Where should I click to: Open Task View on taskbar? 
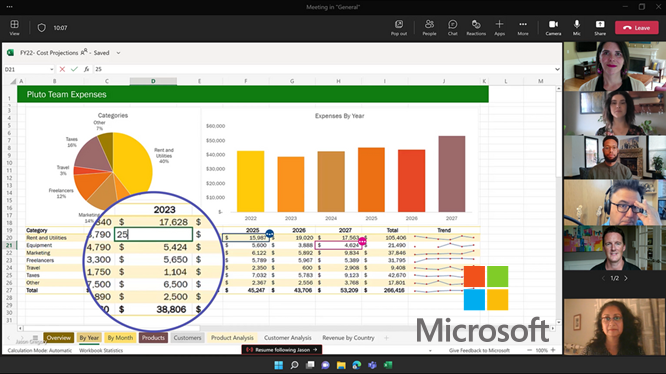[310, 365]
